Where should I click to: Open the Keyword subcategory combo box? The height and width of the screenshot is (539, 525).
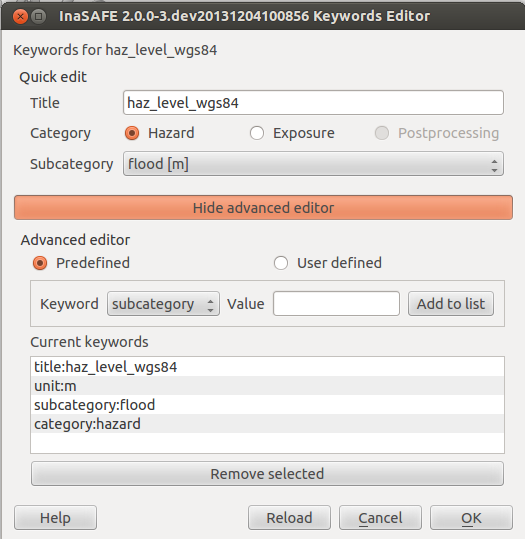[x=163, y=304]
